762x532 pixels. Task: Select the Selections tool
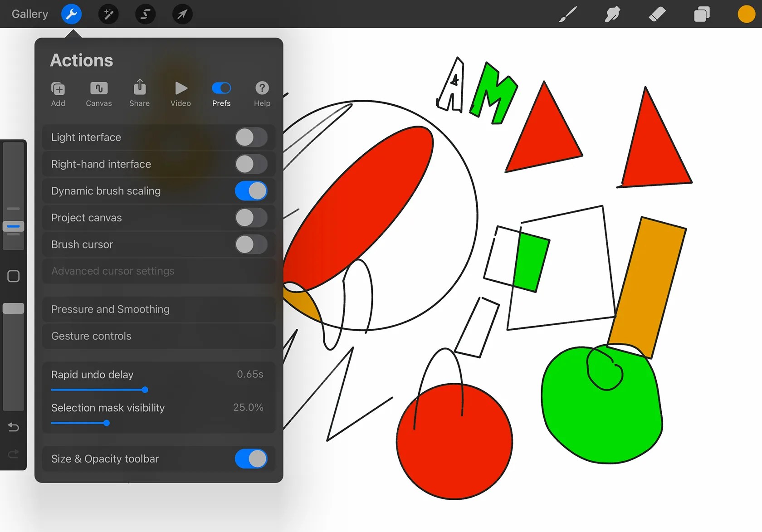point(145,14)
